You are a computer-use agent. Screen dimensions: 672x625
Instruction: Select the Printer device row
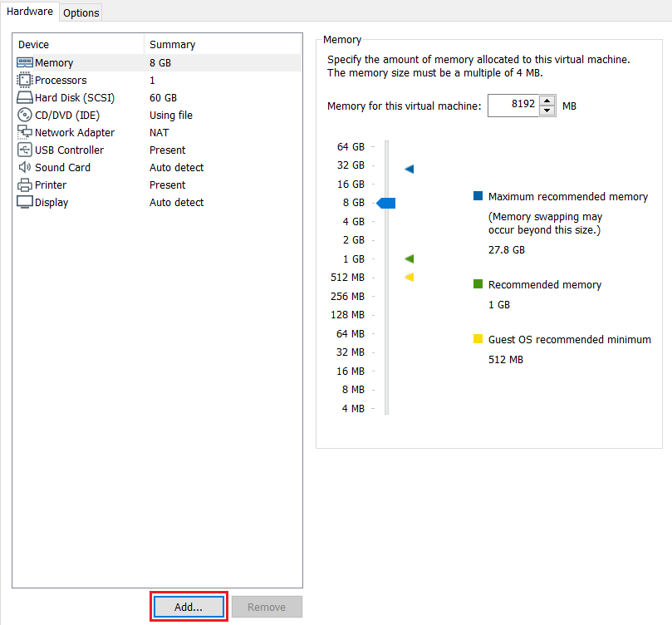(x=158, y=185)
